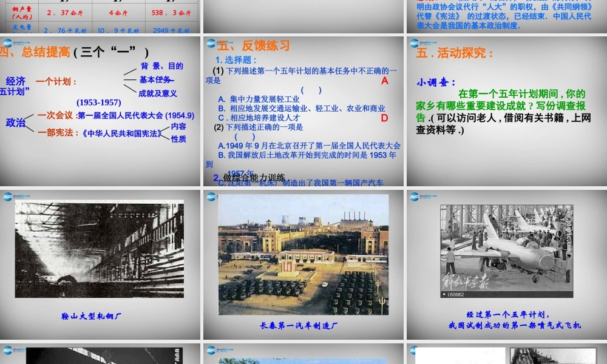Select the 五、反馈练习 exercise slide thumbnail
Screen dimensions: 607x364
pos(303,111)
